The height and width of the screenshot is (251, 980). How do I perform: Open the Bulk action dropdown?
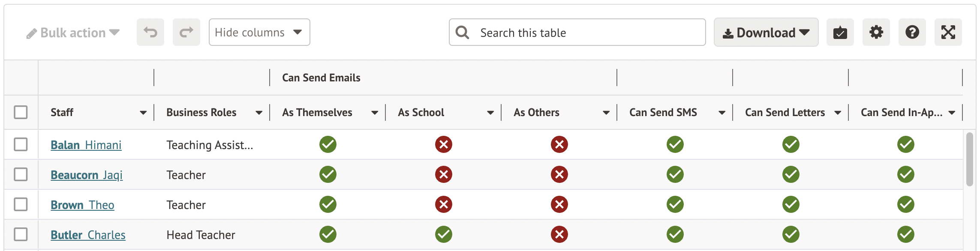point(73,33)
